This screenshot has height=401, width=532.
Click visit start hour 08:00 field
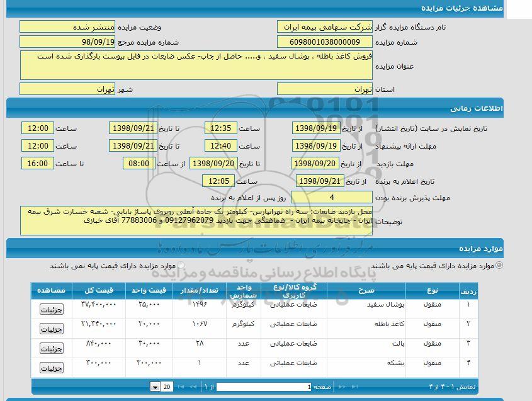[x=139, y=164]
